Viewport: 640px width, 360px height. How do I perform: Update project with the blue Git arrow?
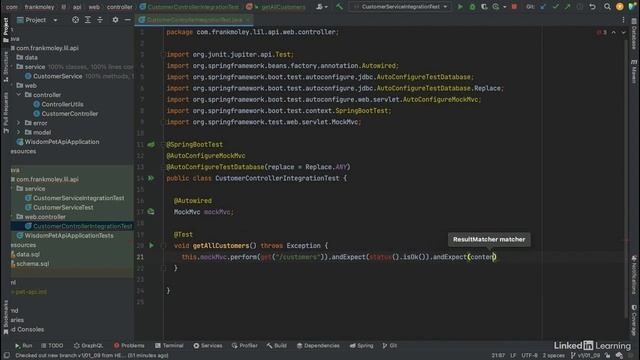point(543,7)
